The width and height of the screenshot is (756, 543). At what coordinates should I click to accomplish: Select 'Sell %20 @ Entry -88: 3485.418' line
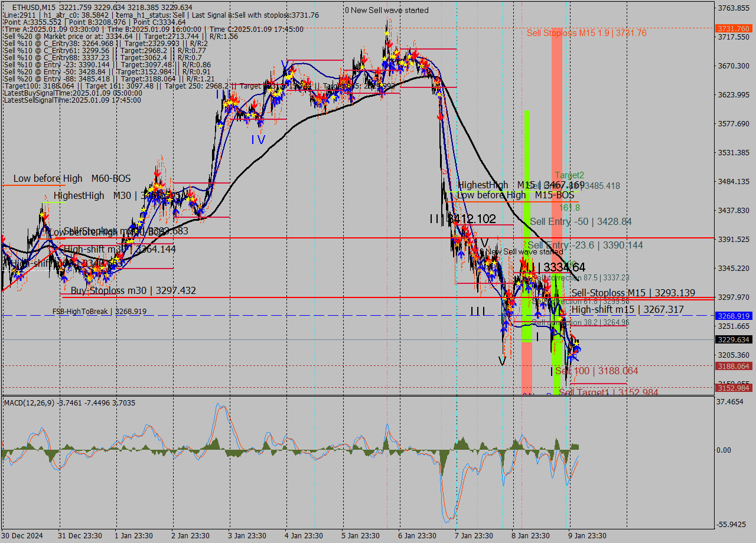coord(109,78)
